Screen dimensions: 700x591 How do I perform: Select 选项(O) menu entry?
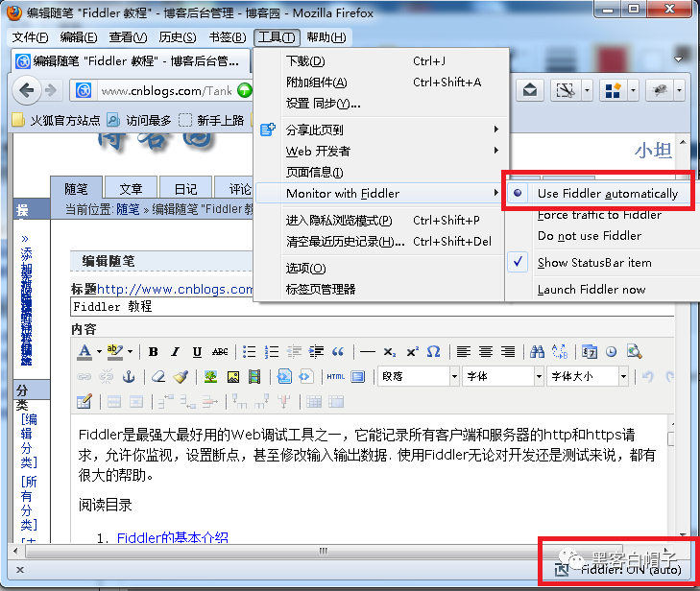(x=379, y=269)
